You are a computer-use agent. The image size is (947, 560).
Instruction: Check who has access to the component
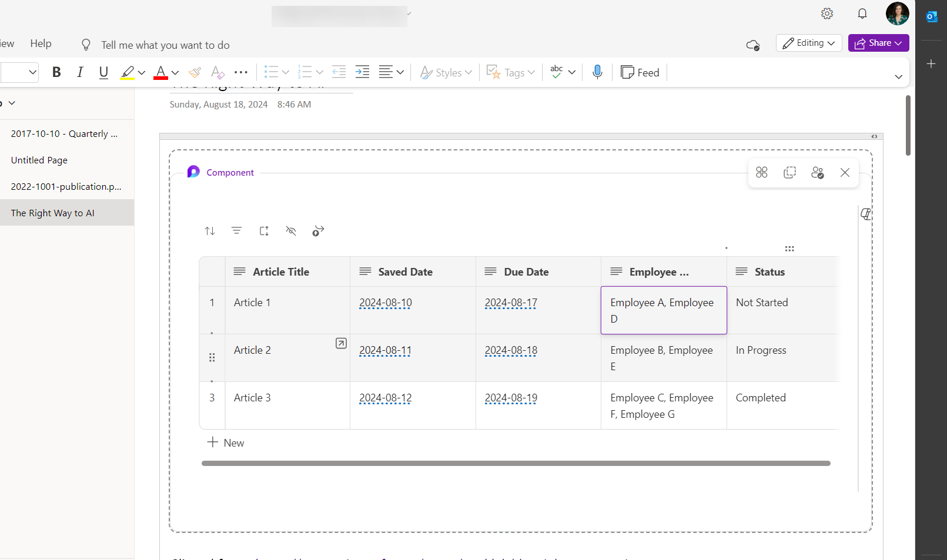818,172
